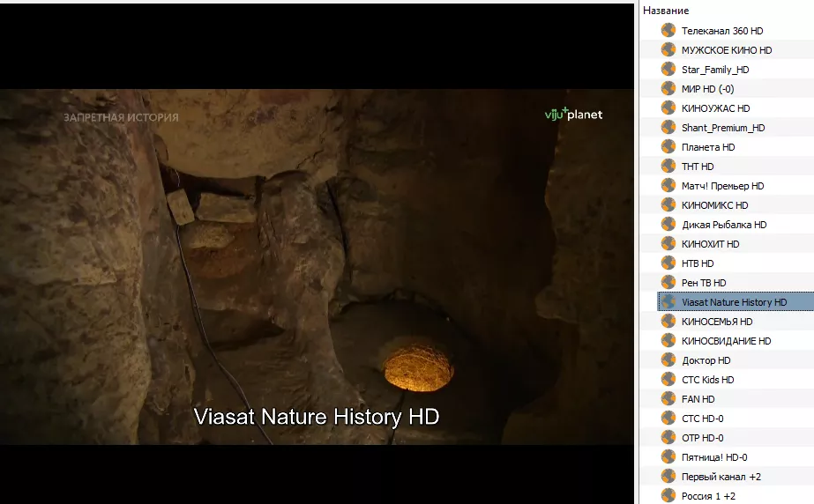814x504 pixels.
Task: Click the icon next to Первый канал +2
Action: click(x=668, y=476)
